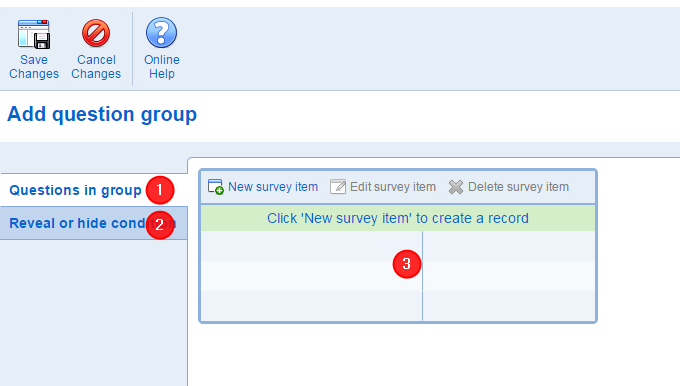Open Online Help question mark icon
The width and height of the screenshot is (680, 386).
coord(161,33)
